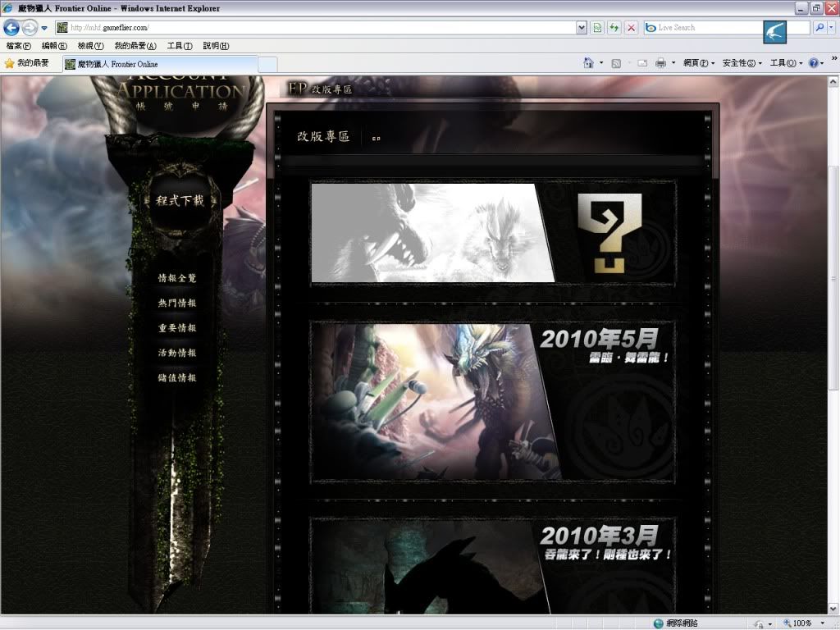Click the RSS Feeds icon
This screenshot has height=630, width=840.
coord(616,63)
